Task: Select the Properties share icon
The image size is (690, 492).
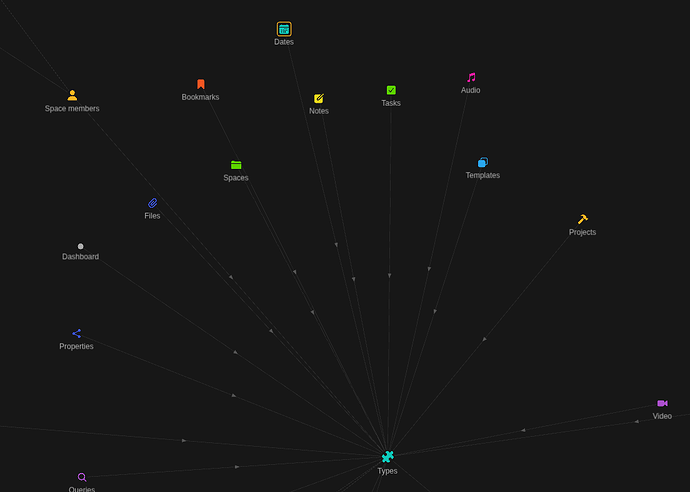Action: (x=77, y=334)
